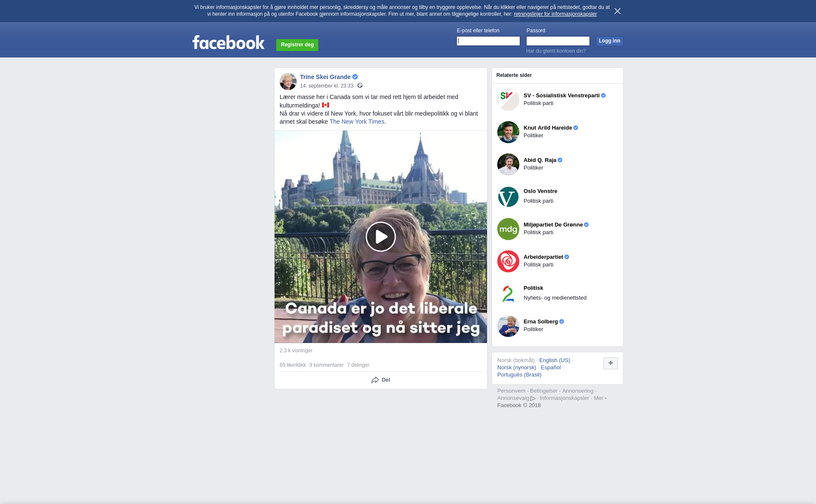Switch language to Español
The width and height of the screenshot is (816, 504).
pyautogui.click(x=551, y=368)
